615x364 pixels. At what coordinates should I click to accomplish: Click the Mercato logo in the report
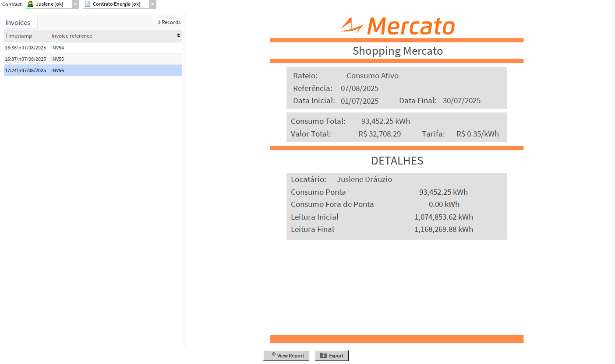[x=397, y=26]
